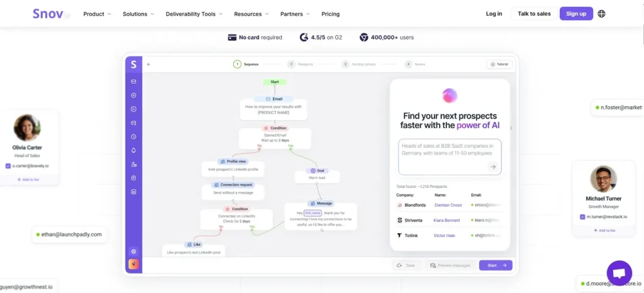Toggle checkbox beside o.carter@bravely.io

[x=8, y=166]
